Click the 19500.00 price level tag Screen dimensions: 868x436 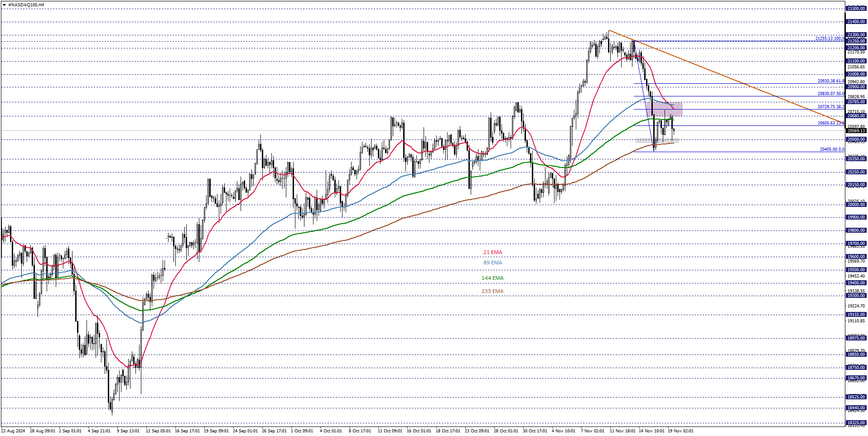(856, 270)
